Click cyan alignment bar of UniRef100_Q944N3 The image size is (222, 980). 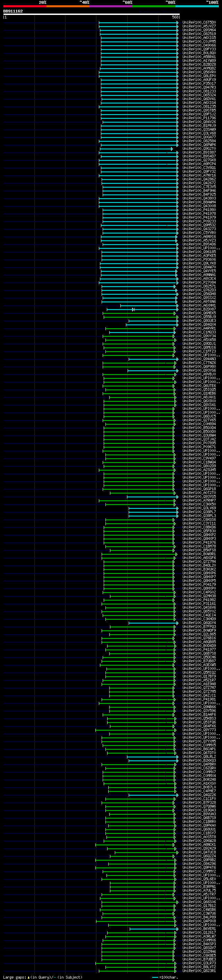pyautogui.click(x=153, y=359)
